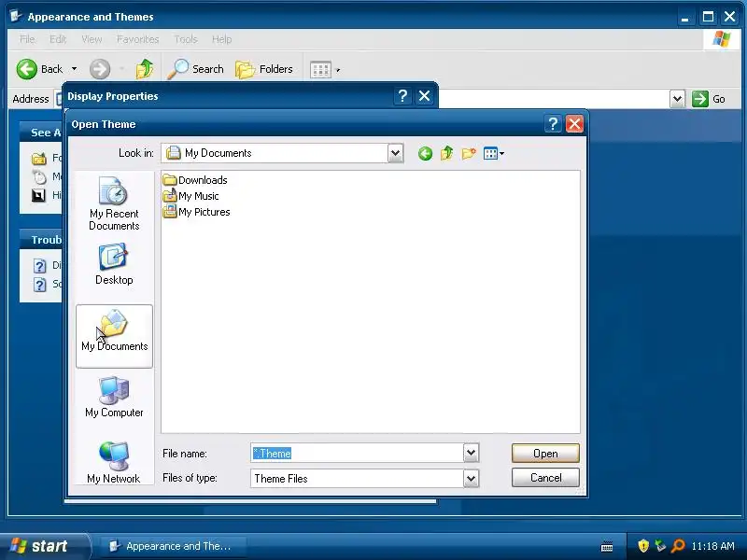Click Display Properties help question mark
Image resolution: width=747 pixels, height=560 pixels.
point(402,96)
